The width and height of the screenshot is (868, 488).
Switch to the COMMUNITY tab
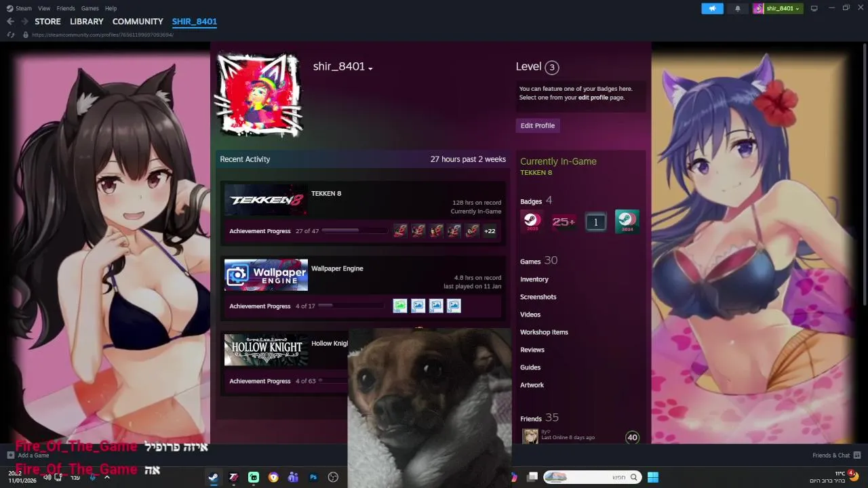[138, 22]
